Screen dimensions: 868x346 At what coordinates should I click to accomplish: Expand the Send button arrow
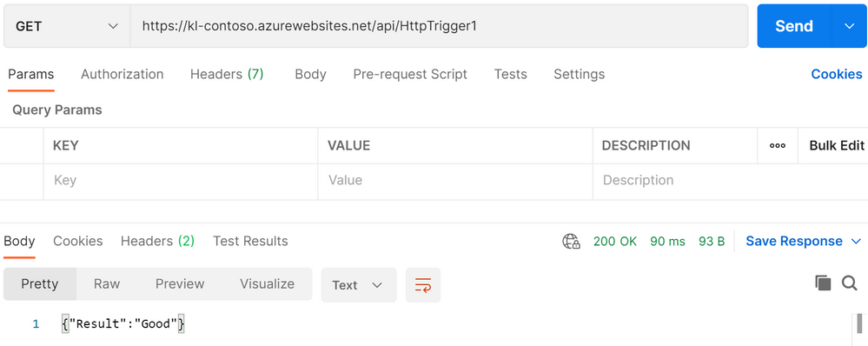(850, 26)
